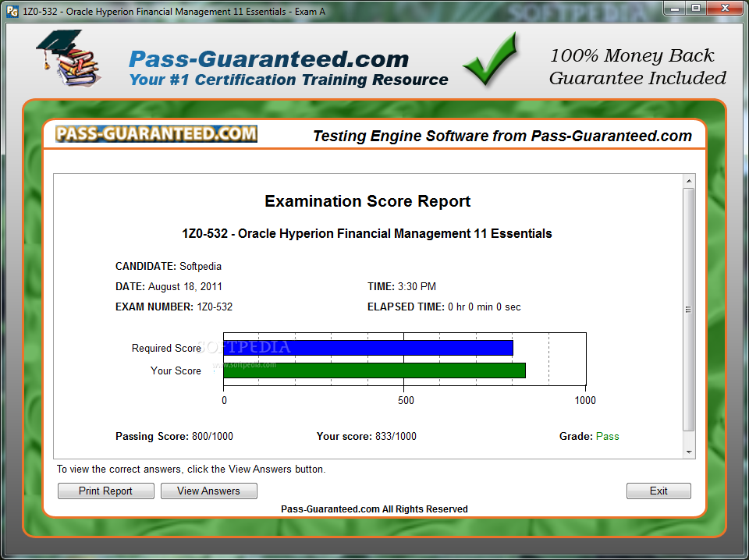Click passing score '800/1000'

point(212,436)
